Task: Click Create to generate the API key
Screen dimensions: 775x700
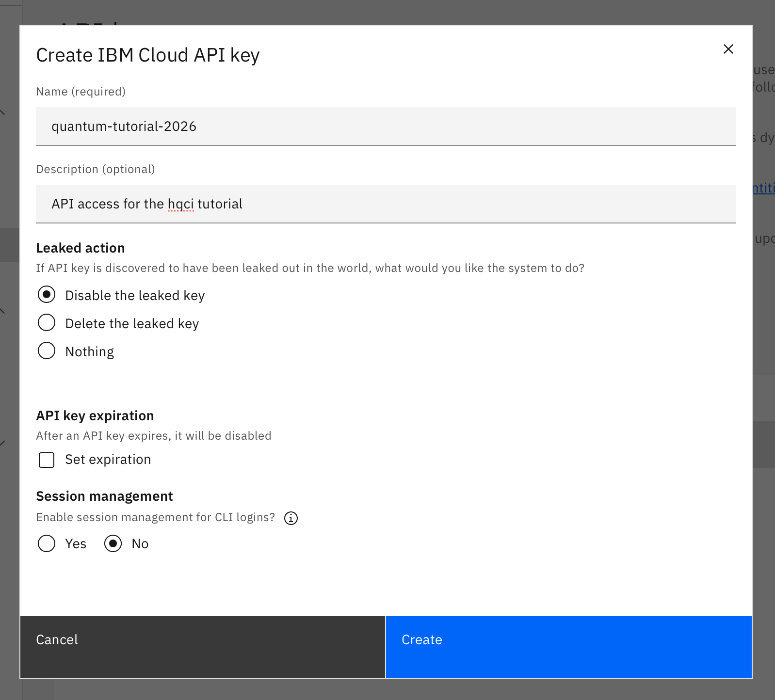Action: point(569,647)
